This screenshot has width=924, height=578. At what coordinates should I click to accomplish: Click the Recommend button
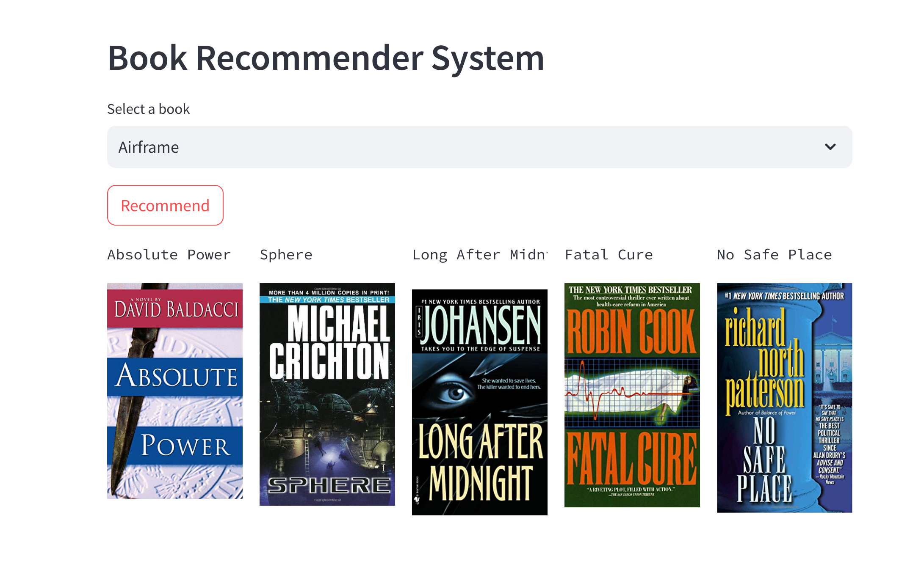click(x=165, y=205)
